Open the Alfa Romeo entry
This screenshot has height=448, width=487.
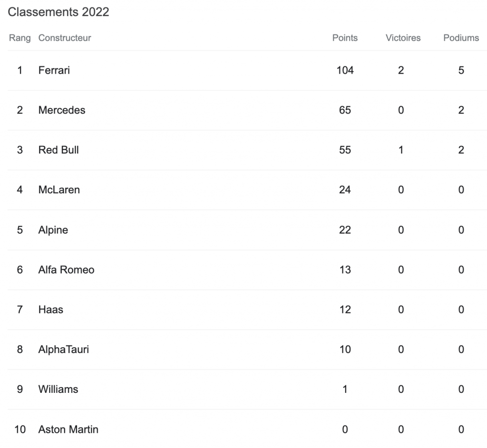[66, 270]
